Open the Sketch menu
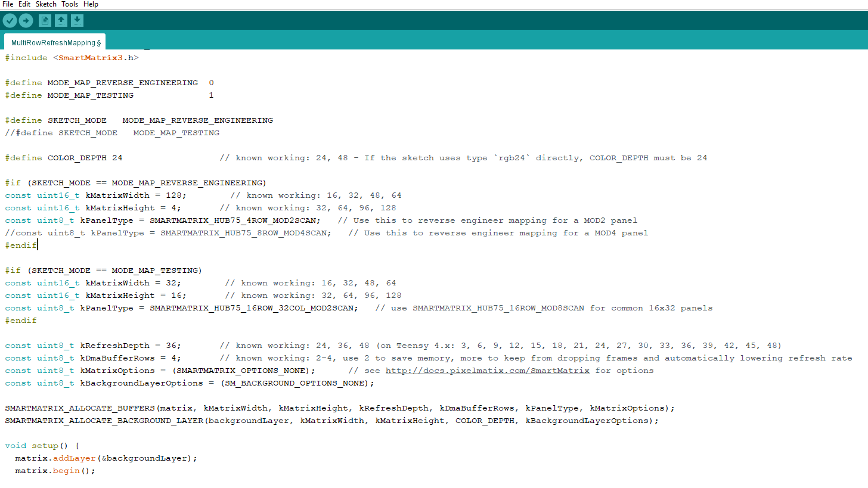Viewport: 868px width, 488px height. pyautogui.click(x=46, y=4)
